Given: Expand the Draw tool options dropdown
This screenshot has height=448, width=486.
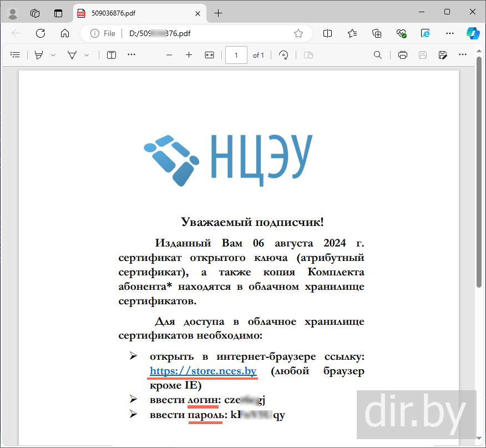Looking at the screenshot, I should (x=87, y=55).
